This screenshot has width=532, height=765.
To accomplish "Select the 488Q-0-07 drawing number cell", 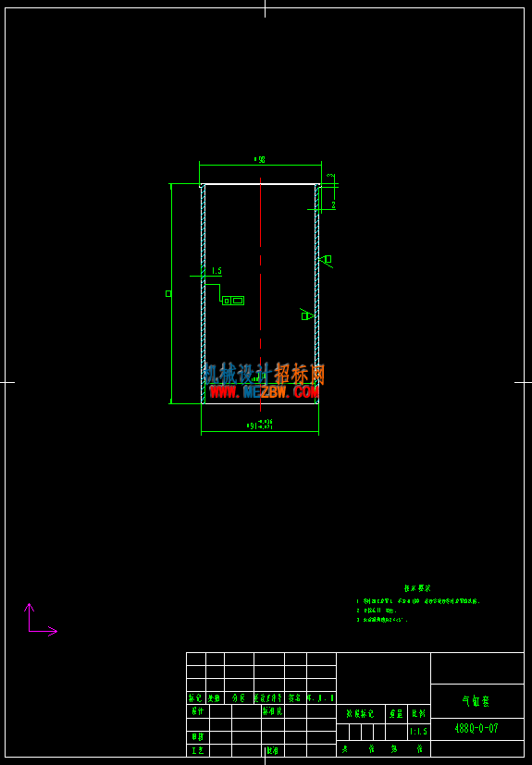I will pyautogui.click(x=476, y=729).
